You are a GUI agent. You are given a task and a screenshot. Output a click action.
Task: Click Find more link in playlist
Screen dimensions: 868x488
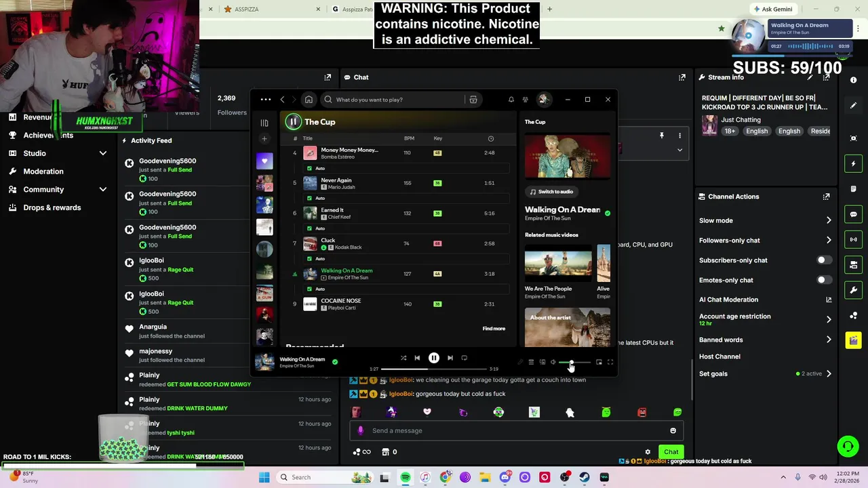click(x=494, y=329)
